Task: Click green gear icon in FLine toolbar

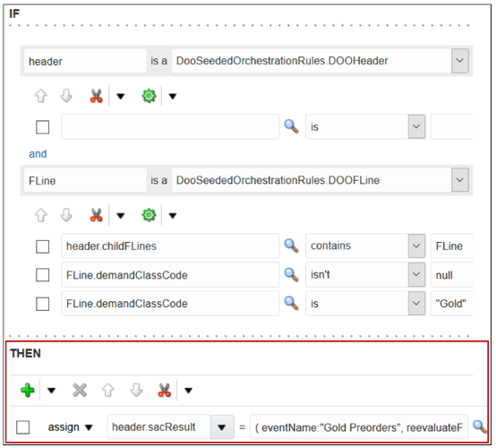Action: pyautogui.click(x=149, y=215)
